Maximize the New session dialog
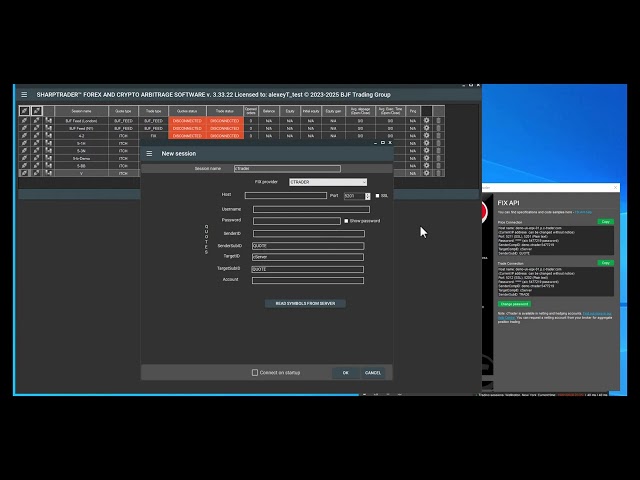 [382, 142]
